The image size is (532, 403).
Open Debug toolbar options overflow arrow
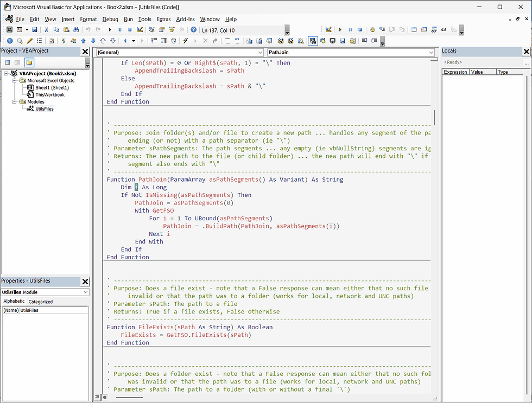(x=461, y=31)
